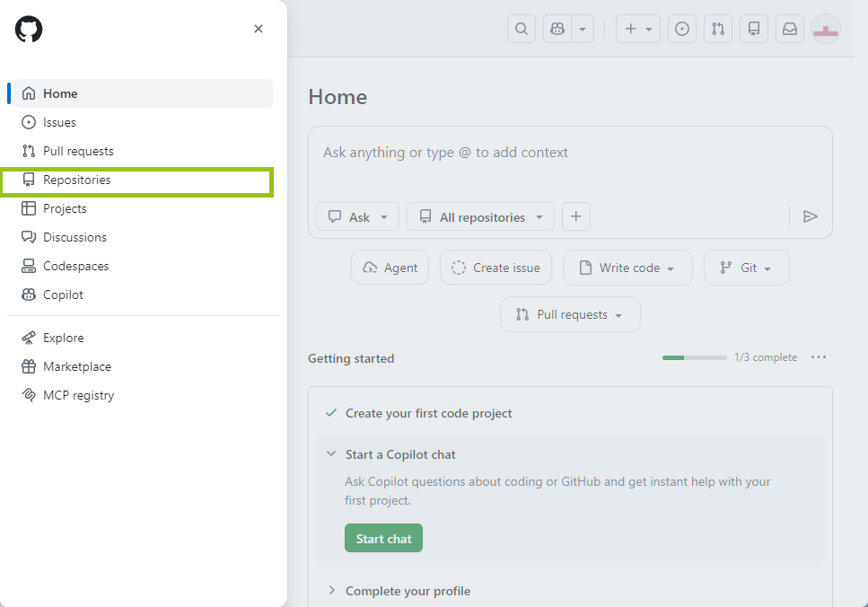Open Discussions in the sidebar
This screenshot has width=868, height=607.
click(144, 238)
